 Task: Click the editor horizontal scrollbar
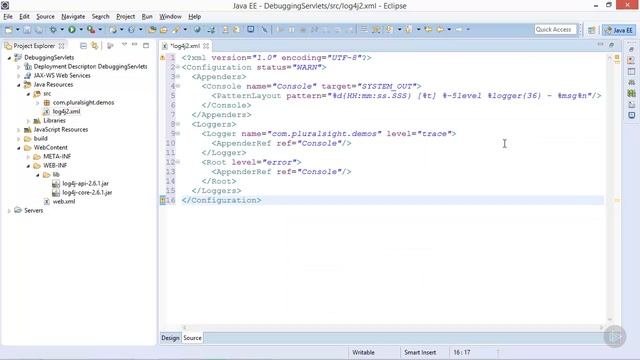pos(393,327)
